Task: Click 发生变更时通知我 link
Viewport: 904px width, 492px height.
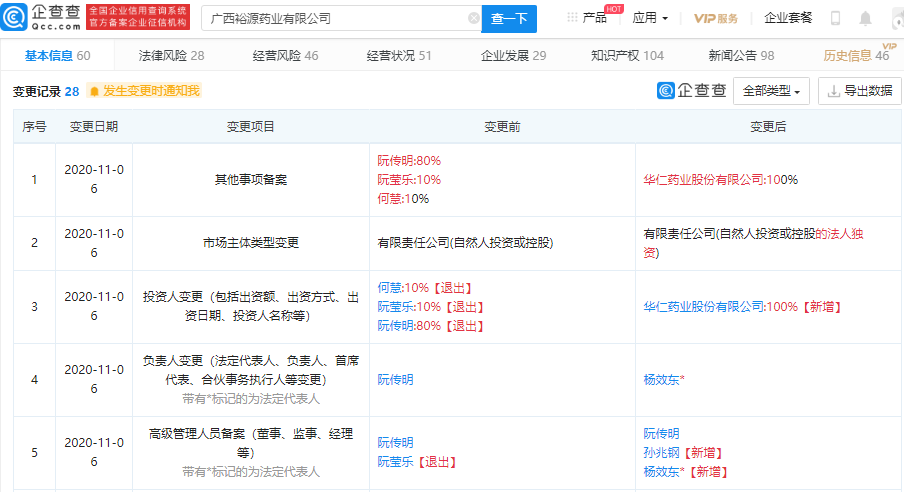Action: (x=151, y=91)
